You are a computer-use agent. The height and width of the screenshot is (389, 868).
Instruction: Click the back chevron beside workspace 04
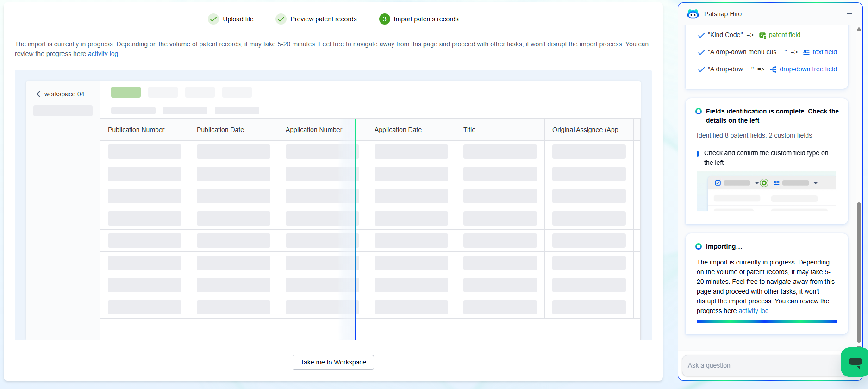38,94
